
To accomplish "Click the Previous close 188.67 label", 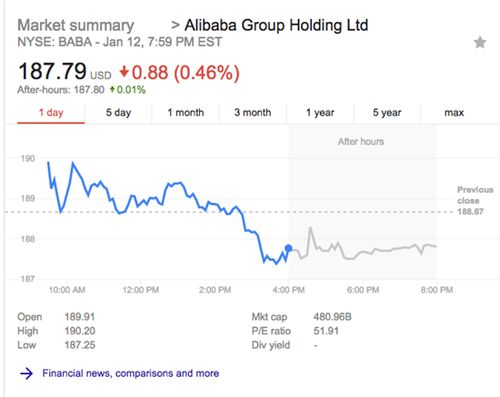I will 475,201.
